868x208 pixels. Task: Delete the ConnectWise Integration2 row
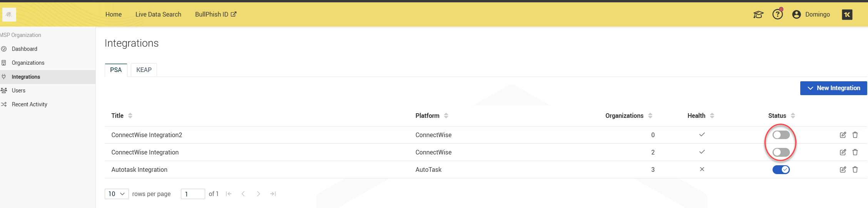coord(855,135)
